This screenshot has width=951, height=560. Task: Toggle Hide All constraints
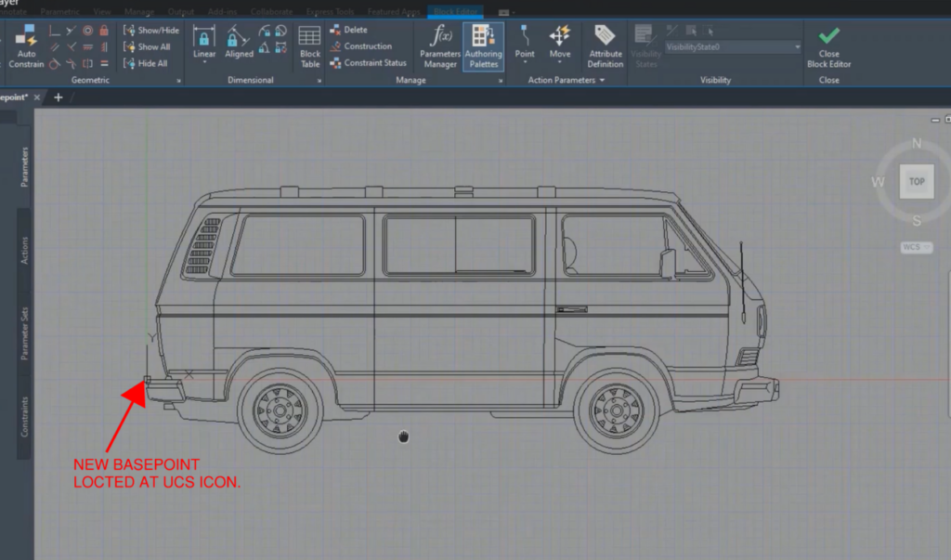coord(150,63)
